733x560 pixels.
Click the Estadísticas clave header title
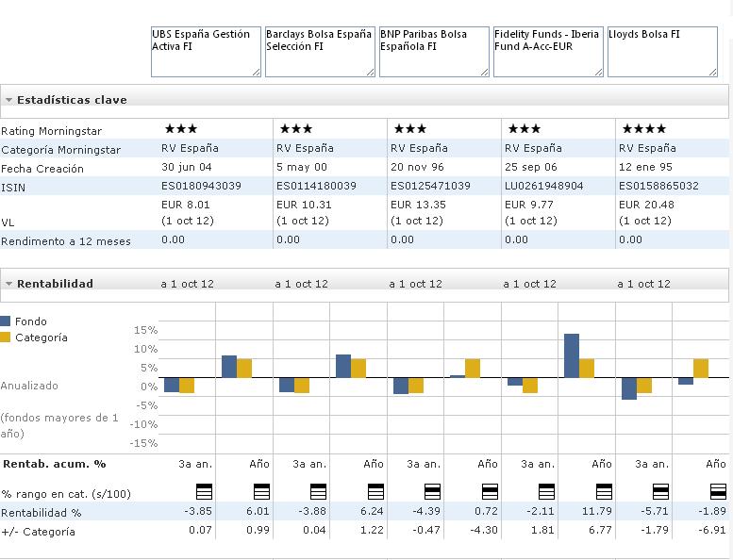[72, 100]
